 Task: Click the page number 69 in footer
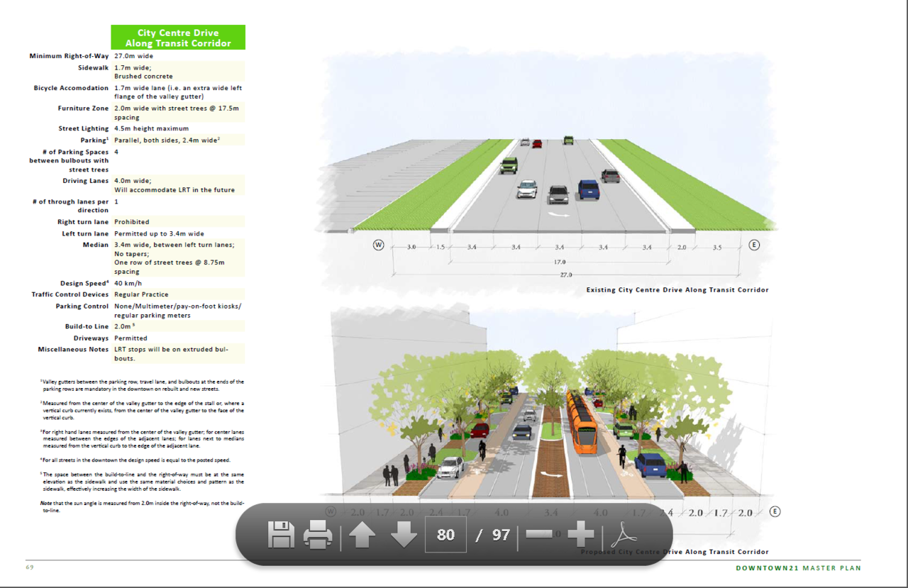[x=30, y=567]
